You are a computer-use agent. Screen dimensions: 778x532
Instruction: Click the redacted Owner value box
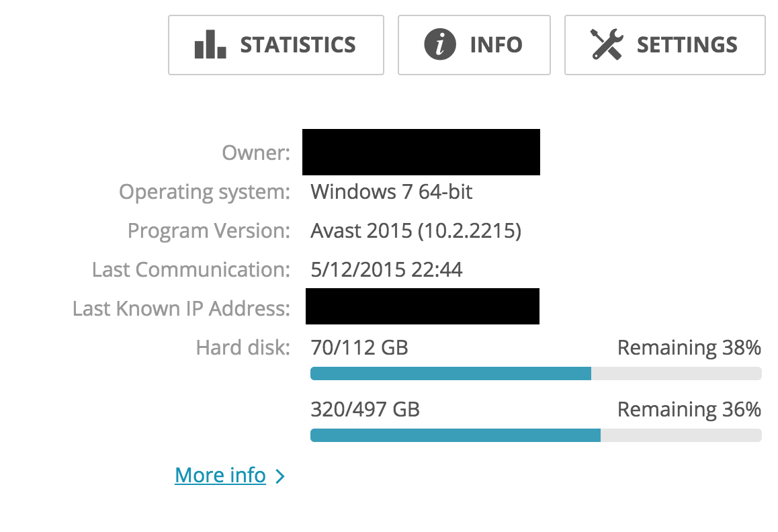pos(421,152)
